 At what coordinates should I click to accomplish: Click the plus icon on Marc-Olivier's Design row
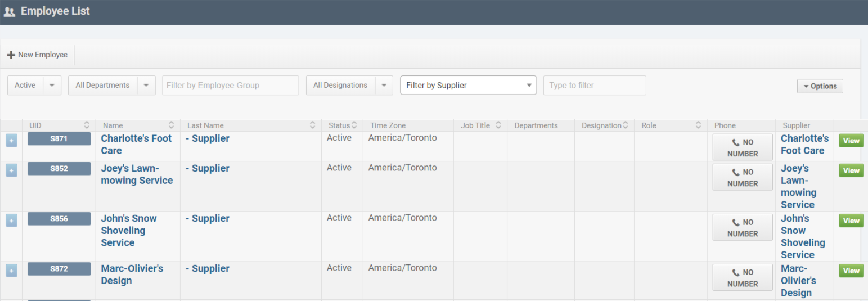point(11,271)
